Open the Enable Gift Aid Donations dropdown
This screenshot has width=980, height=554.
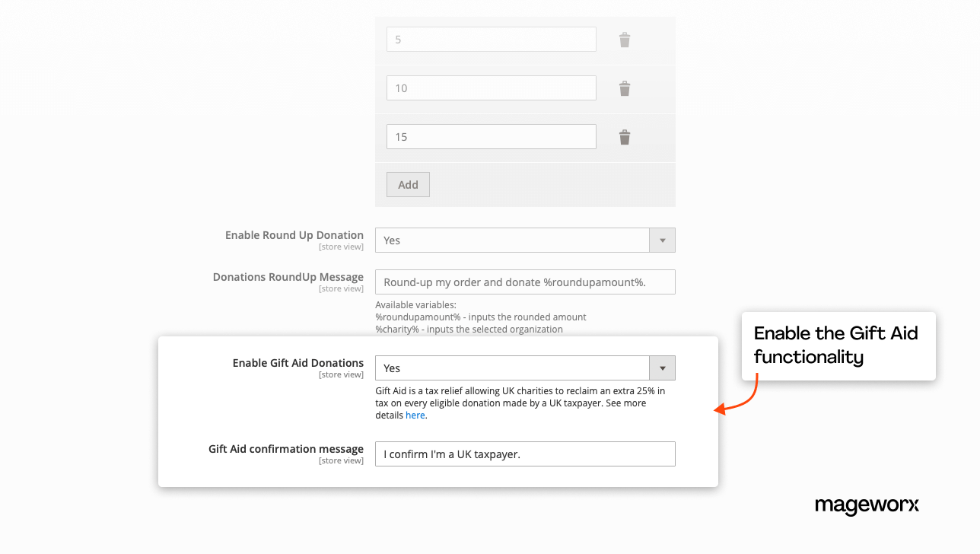click(x=525, y=368)
